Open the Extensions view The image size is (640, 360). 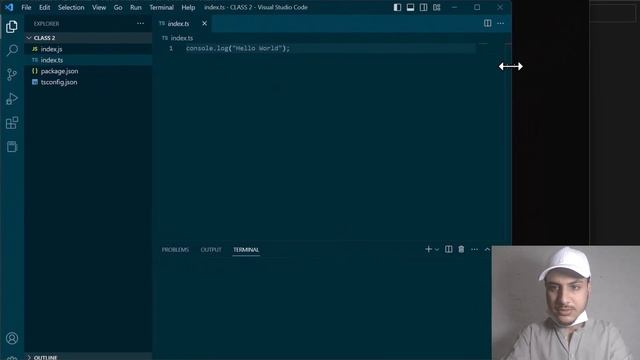coord(12,122)
